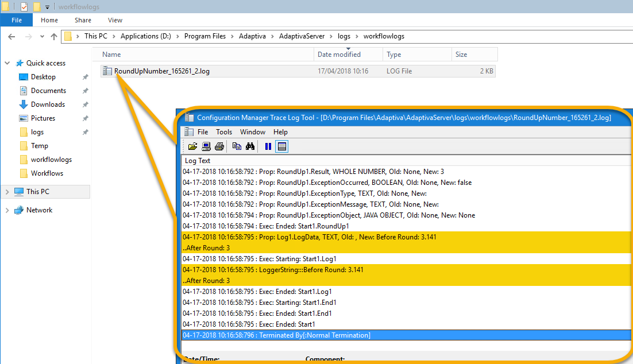Click logs in the address breadcrumb
Screen dimensions: 633x364
344,36
